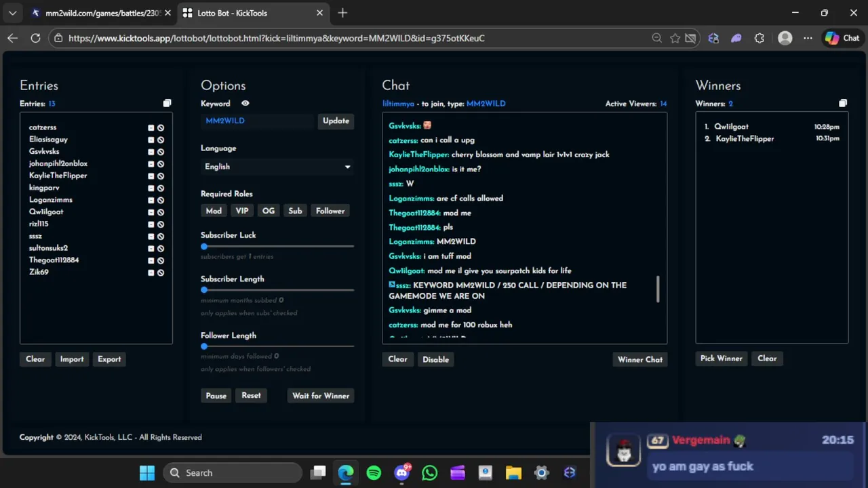Screen dimensions: 868x488
Task: Open the browser Extensions puzzle icon
Action: pyautogui.click(x=759, y=38)
